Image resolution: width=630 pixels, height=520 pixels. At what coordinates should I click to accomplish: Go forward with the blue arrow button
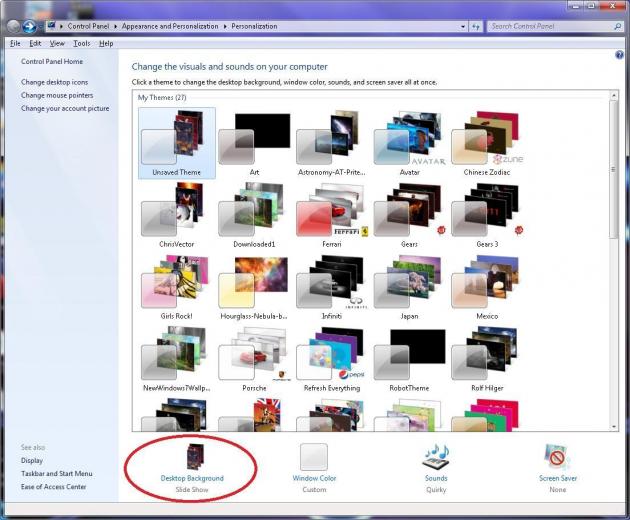click(x=29, y=26)
